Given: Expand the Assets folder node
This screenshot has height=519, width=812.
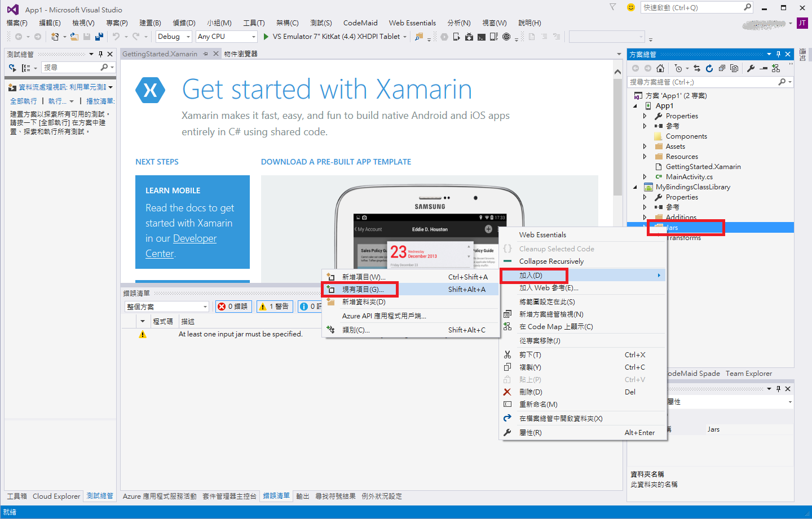Looking at the screenshot, I should tap(645, 147).
